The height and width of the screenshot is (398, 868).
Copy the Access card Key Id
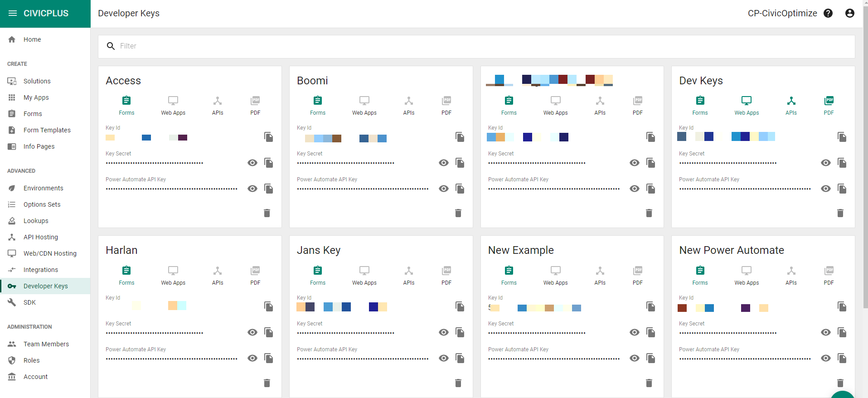[x=269, y=137]
